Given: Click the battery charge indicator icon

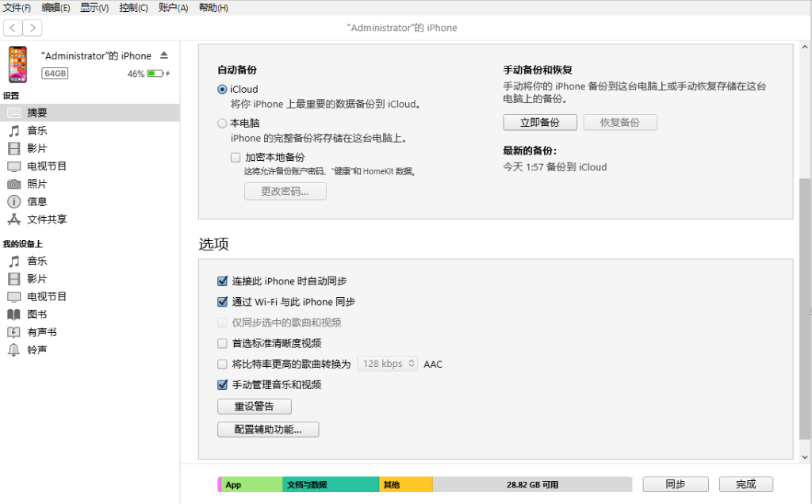Looking at the screenshot, I should click(158, 74).
